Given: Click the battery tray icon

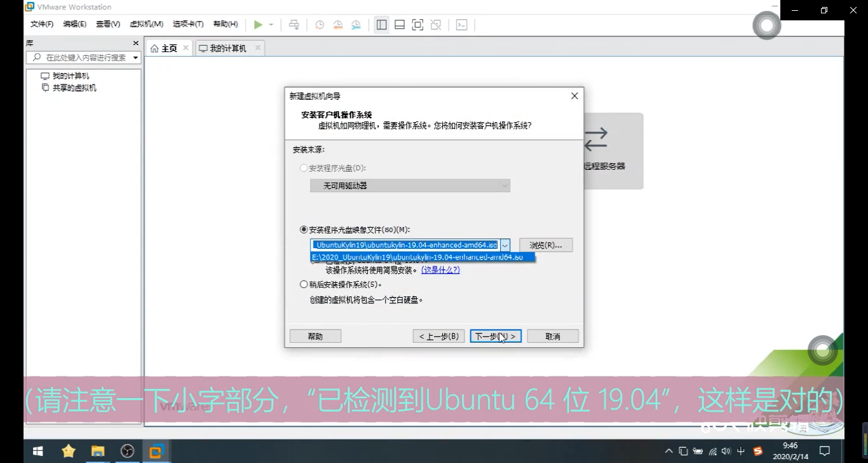Looking at the screenshot, I should pos(698,451).
